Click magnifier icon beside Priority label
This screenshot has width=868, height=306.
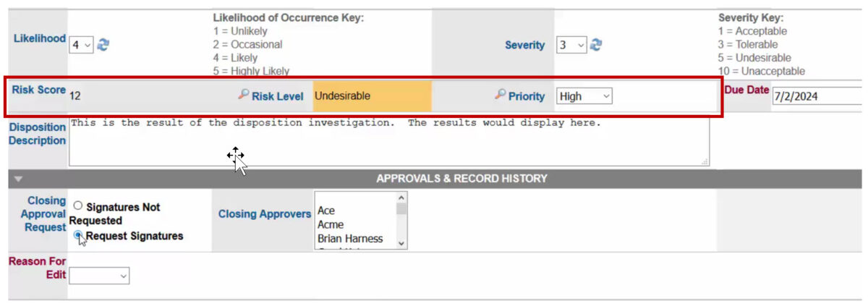[501, 95]
